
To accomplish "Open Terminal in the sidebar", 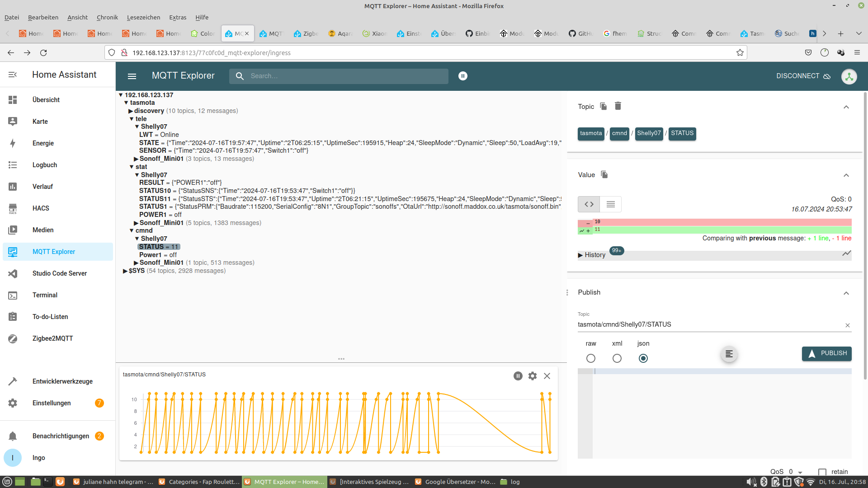I will point(57,295).
